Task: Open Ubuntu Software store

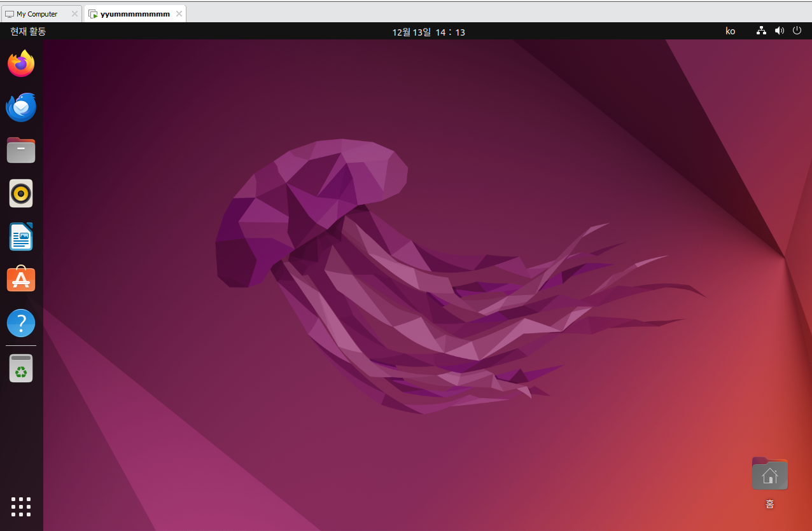Action: tap(21, 279)
